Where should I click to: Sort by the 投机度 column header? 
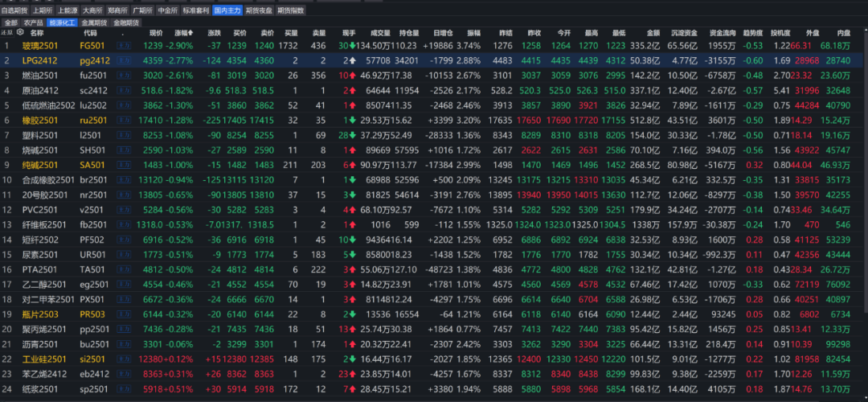780,33
